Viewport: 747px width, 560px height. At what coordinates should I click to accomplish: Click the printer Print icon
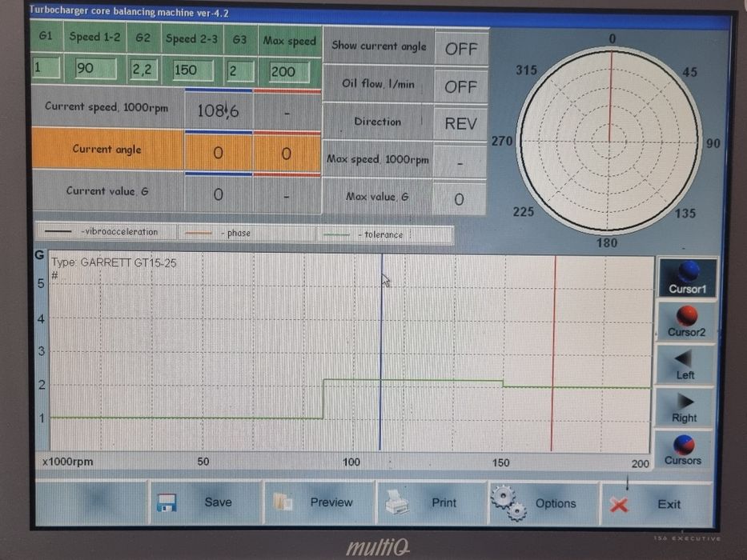tap(396, 503)
